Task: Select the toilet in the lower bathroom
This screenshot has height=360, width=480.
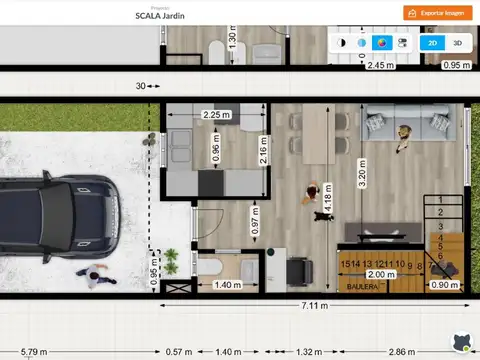Action: pos(210,267)
